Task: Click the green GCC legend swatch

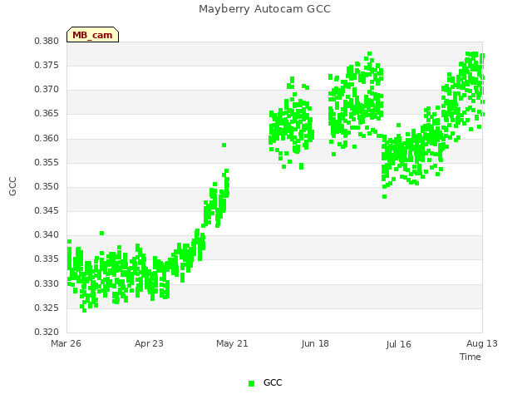Action: (251, 383)
